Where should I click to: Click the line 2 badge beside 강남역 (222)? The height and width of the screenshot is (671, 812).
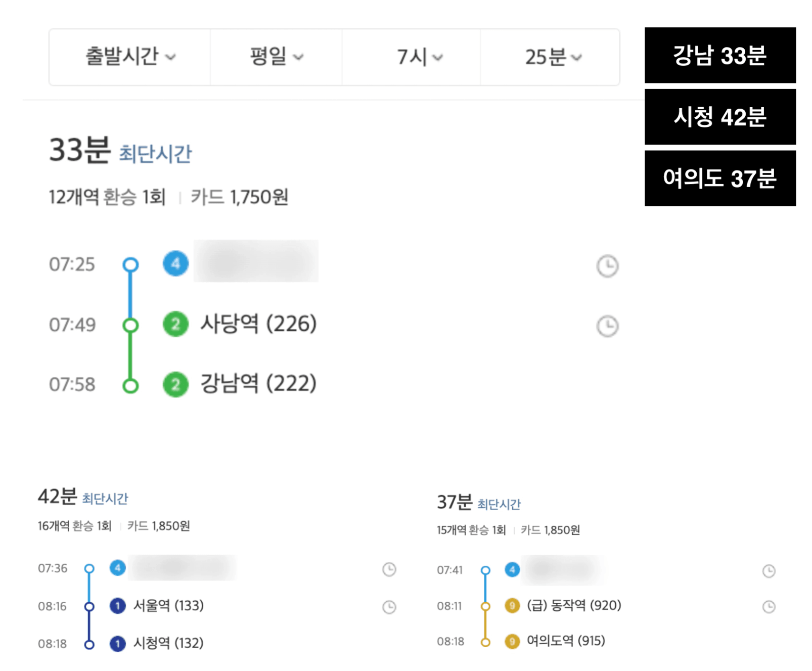(x=175, y=384)
